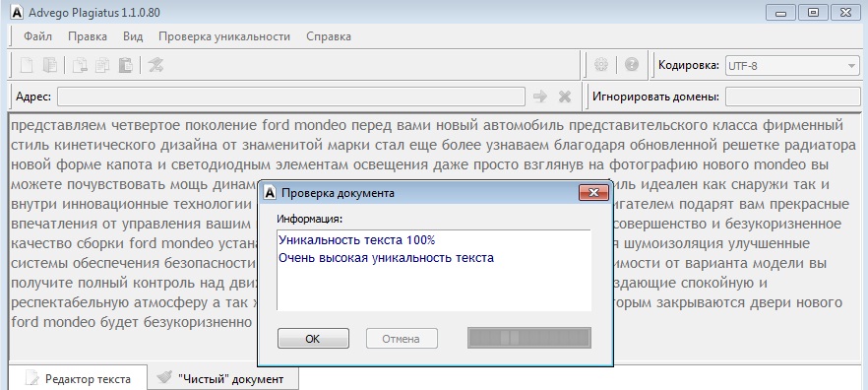Click the Игнорировать домены label
The width and height of the screenshot is (868, 390).
656,97
